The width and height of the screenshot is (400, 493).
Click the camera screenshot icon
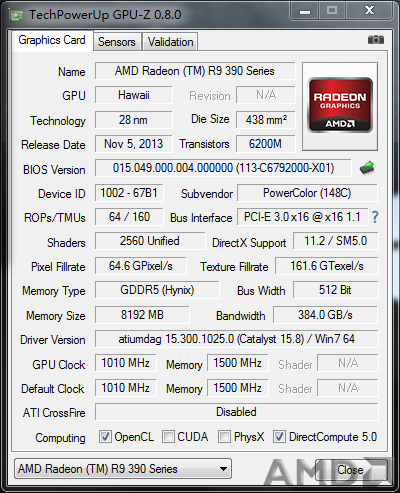[x=376, y=40]
